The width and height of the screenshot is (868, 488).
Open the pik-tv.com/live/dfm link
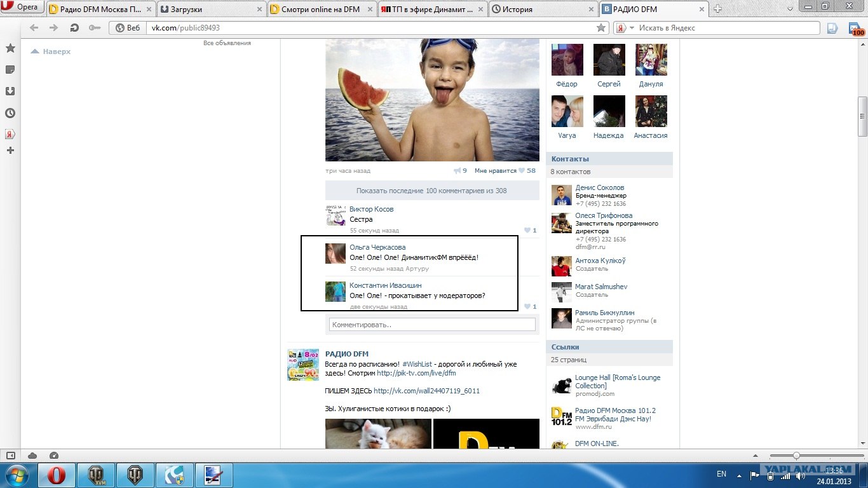point(416,374)
